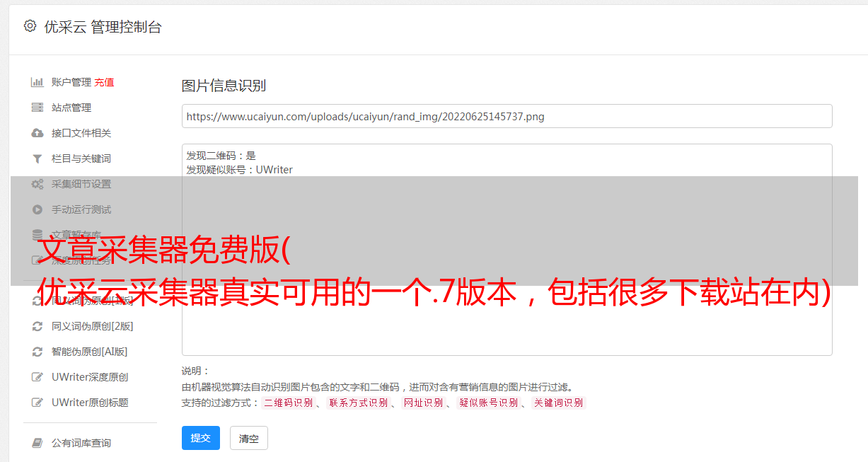This screenshot has height=462, width=868.
Task: Click the edit icon for UWriter深度原创
Action: tap(37, 377)
